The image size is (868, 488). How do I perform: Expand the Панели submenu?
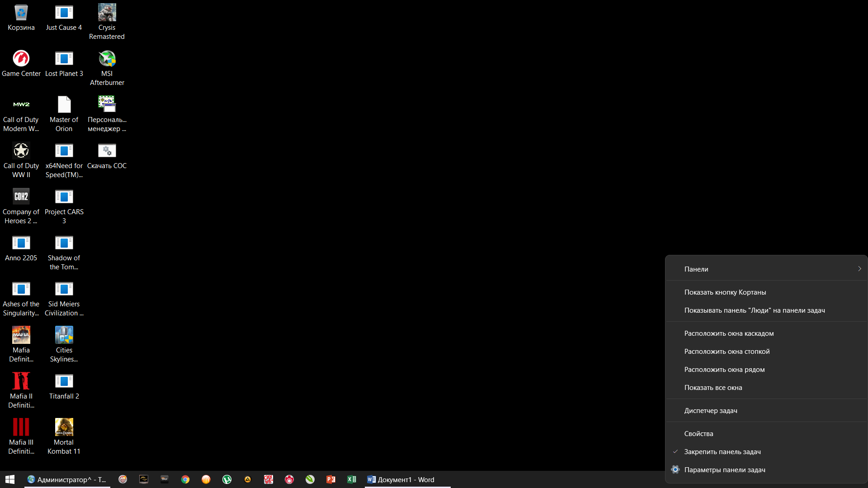tap(696, 269)
